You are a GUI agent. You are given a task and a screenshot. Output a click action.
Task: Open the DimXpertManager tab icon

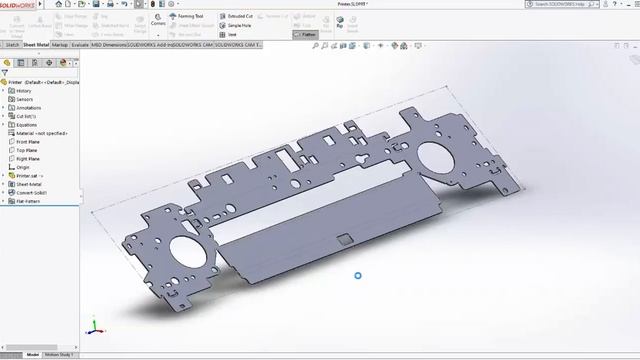(49, 63)
